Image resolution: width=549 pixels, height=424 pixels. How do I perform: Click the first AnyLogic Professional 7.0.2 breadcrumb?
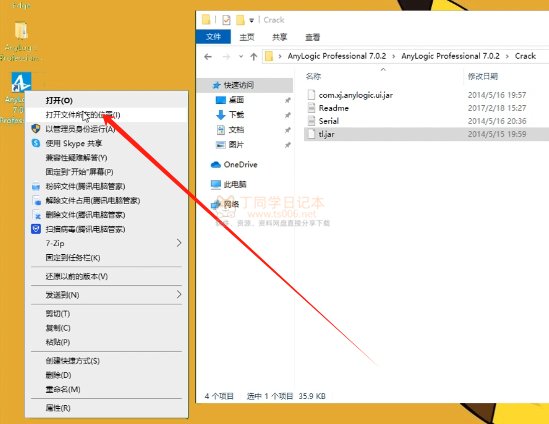[337, 56]
